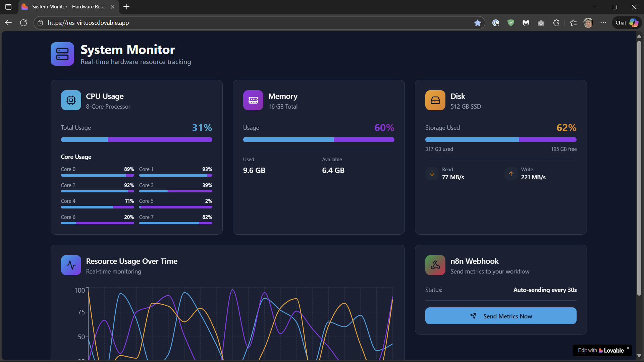The image size is (644, 362).
Task: Open a new browser tab
Action: coord(126,7)
